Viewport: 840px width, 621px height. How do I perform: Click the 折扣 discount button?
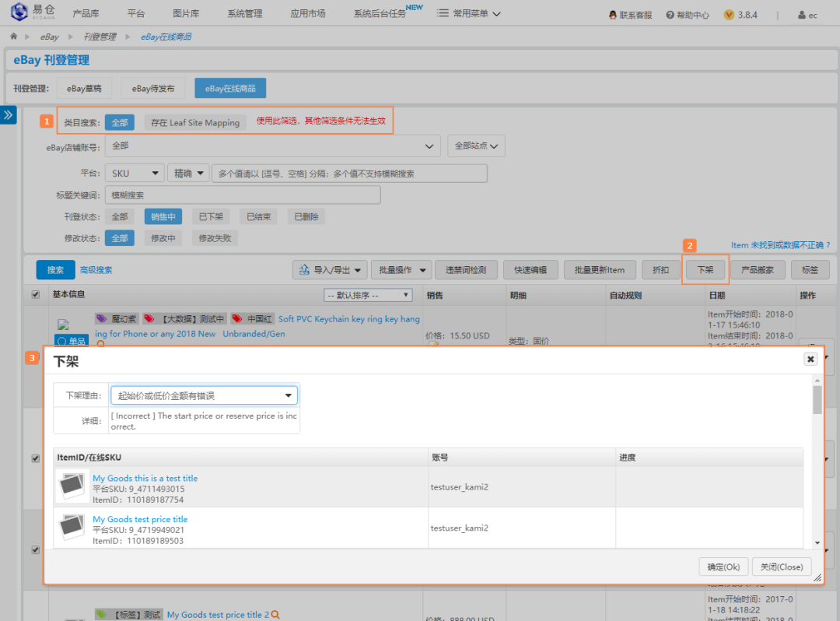click(660, 269)
